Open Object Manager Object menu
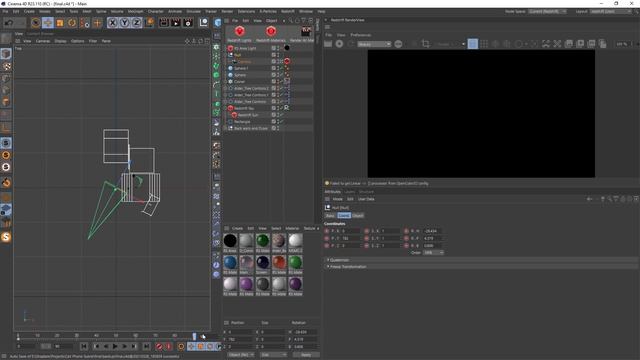The height and width of the screenshot is (360, 640). (x=271, y=20)
